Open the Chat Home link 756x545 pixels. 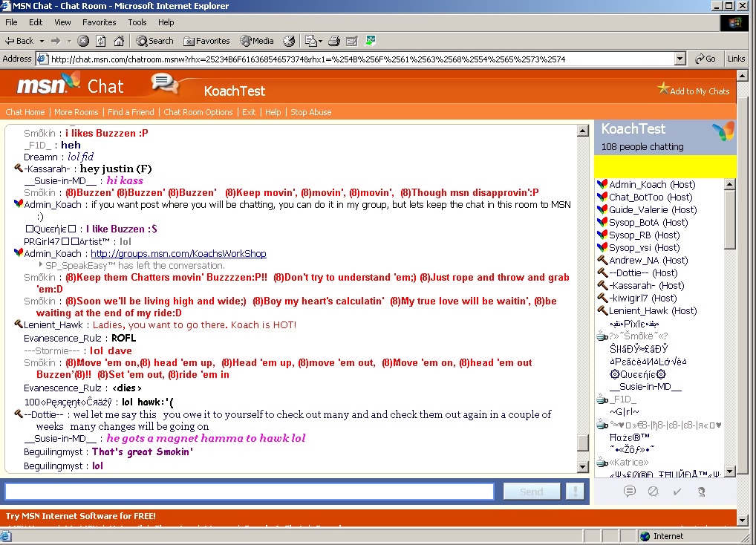click(25, 112)
